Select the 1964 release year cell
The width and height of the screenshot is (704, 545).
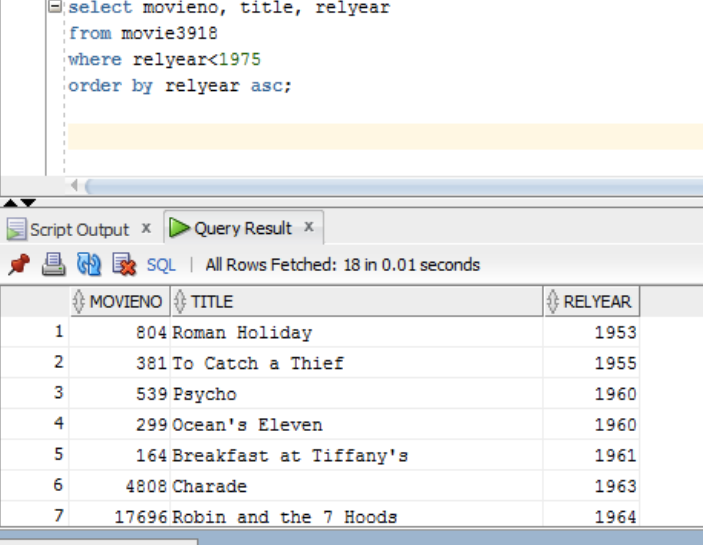[592, 514]
